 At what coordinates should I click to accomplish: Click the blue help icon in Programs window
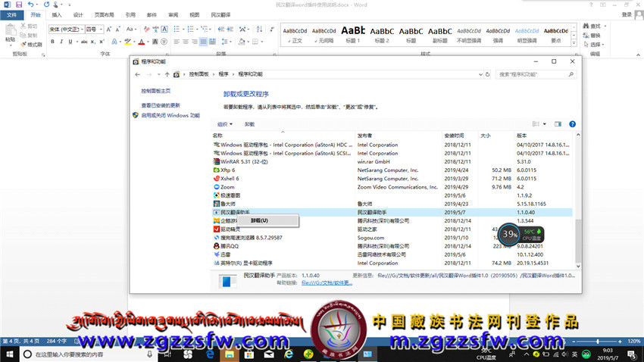[572, 124]
